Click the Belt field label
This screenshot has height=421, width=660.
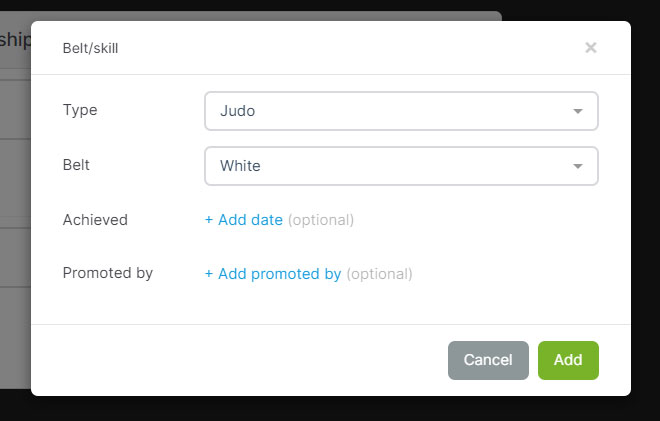click(x=76, y=165)
